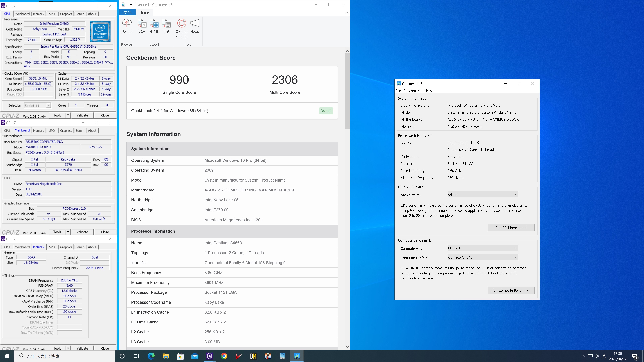Open Microsoft Store from taskbar

pyautogui.click(x=180, y=356)
